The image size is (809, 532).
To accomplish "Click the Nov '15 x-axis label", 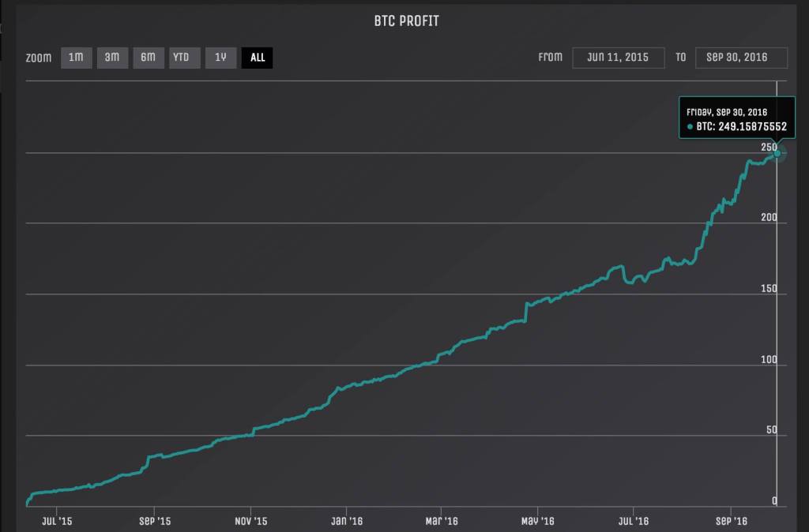I will (x=250, y=521).
